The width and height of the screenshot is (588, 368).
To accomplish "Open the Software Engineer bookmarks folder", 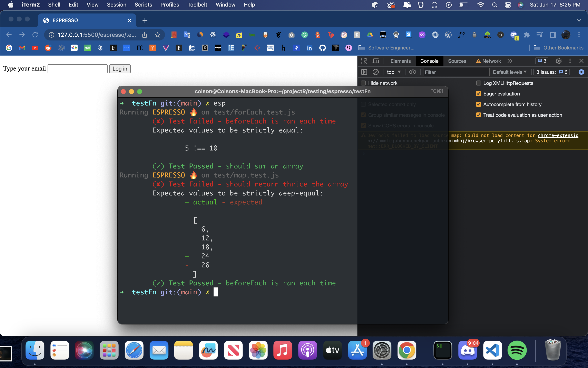I will point(386,48).
